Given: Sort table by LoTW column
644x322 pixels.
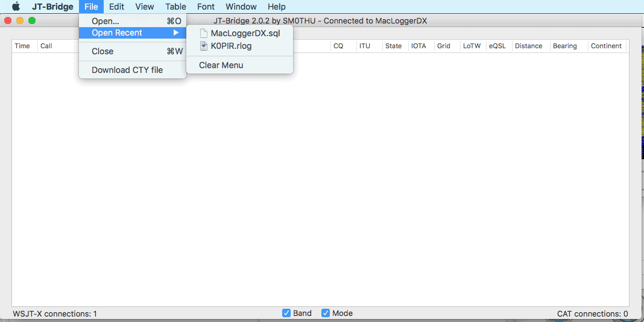Looking at the screenshot, I should pos(473,46).
